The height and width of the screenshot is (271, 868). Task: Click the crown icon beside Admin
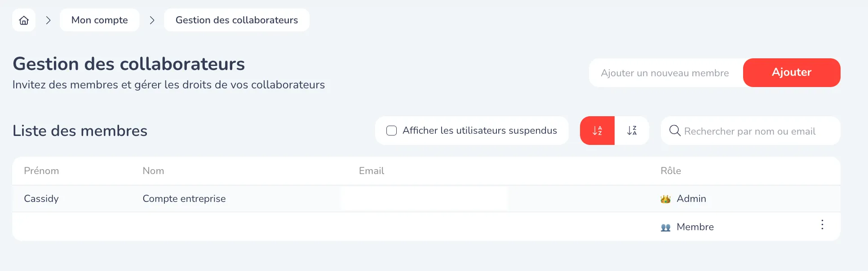[x=665, y=199]
